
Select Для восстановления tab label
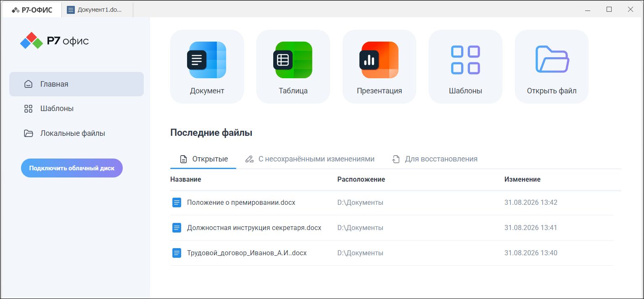point(441,159)
